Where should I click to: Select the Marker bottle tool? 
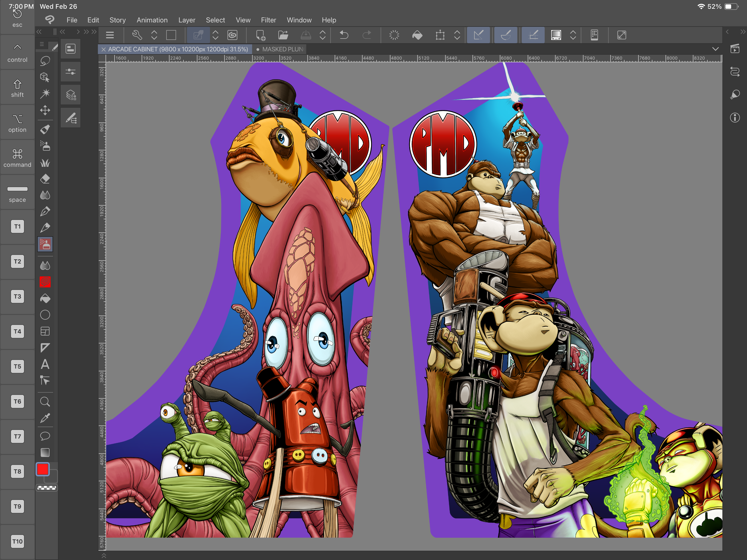point(45,129)
